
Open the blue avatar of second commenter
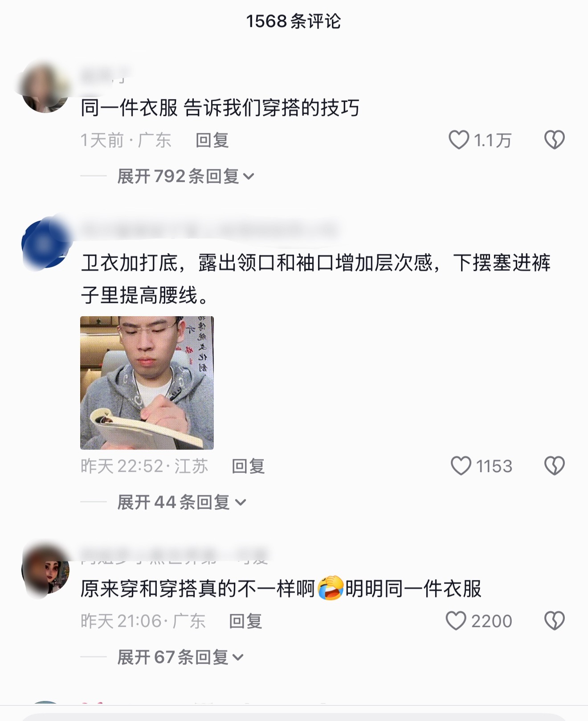pos(45,244)
